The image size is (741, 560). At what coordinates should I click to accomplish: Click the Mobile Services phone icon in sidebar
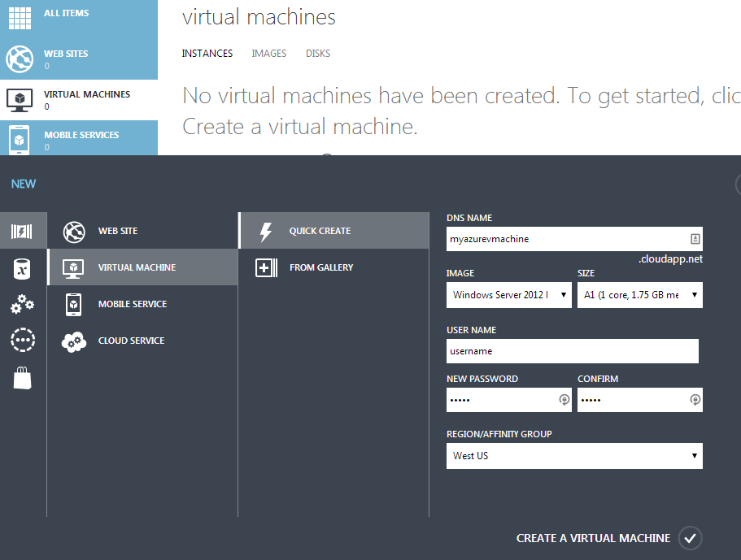(20, 140)
